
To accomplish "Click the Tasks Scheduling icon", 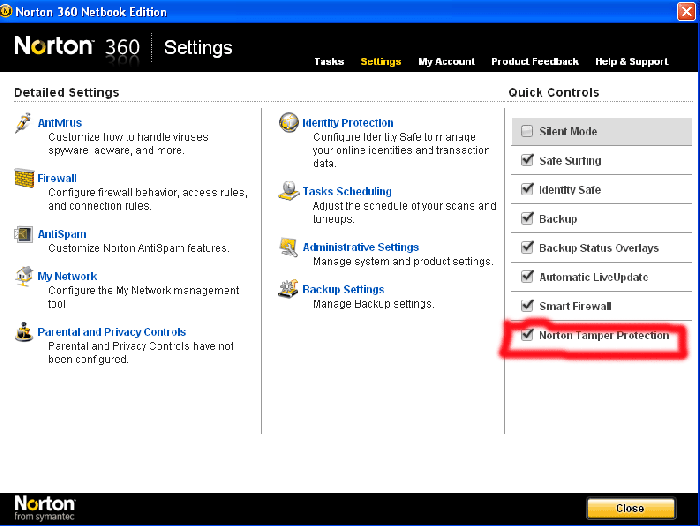I will 289,191.
